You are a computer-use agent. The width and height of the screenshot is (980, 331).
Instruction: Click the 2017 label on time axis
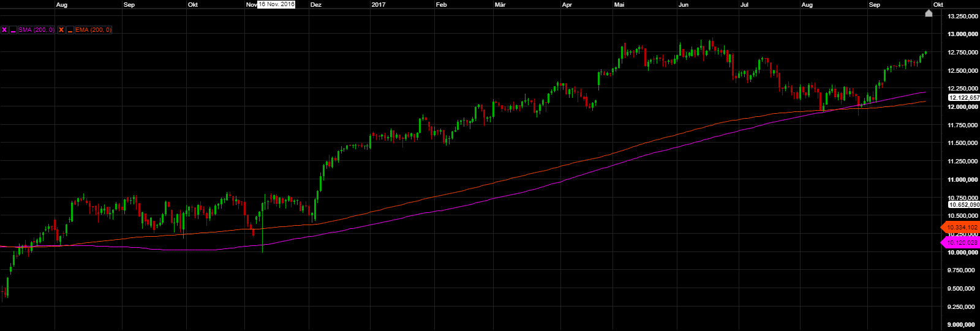(x=379, y=5)
